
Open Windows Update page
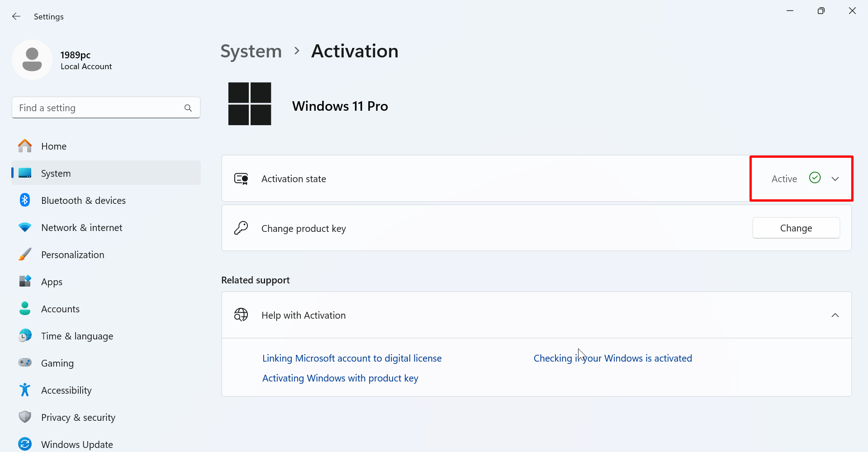106,443
